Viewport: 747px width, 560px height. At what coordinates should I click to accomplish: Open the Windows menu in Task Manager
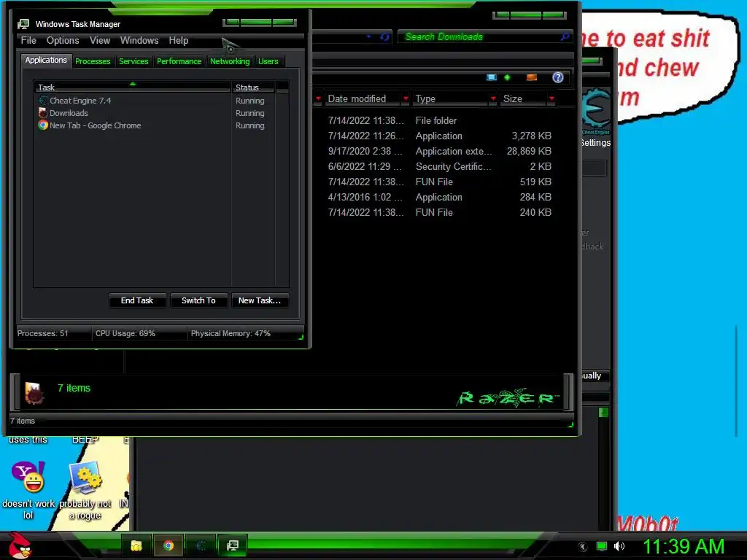pos(139,41)
